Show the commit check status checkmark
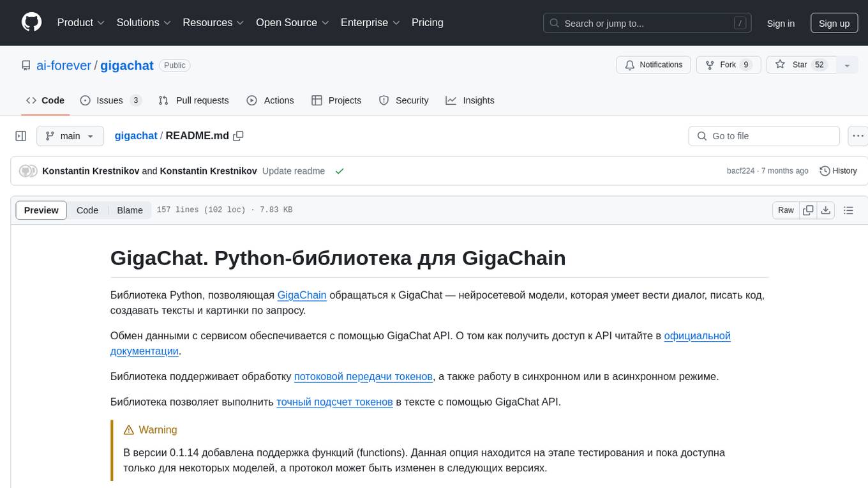The image size is (868, 488). tap(340, 171)
